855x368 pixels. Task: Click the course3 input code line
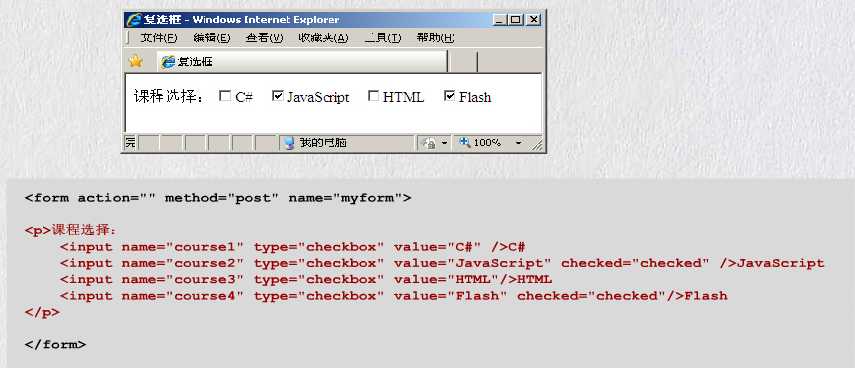[x=306, y=280]
